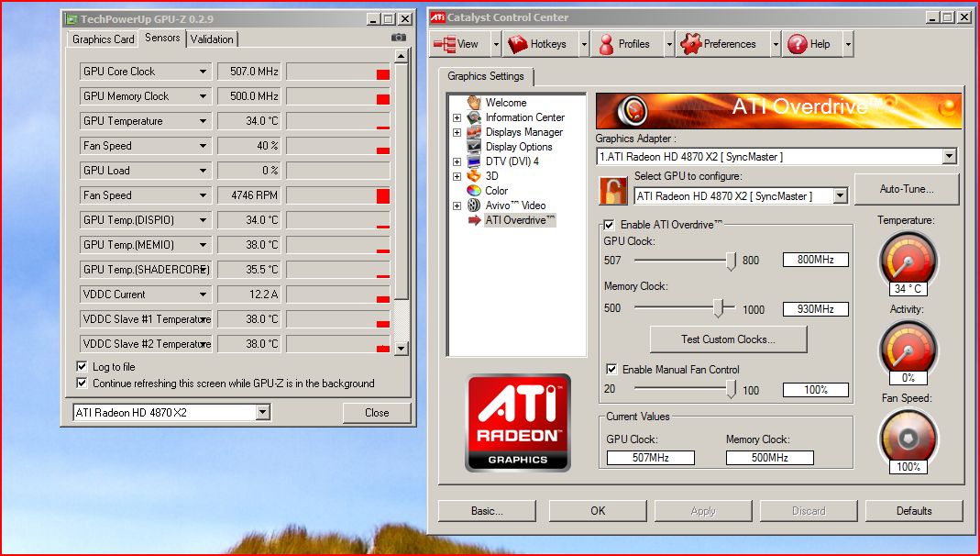Click the GPU-Z title bar app icon

click(x=72, y=19)
